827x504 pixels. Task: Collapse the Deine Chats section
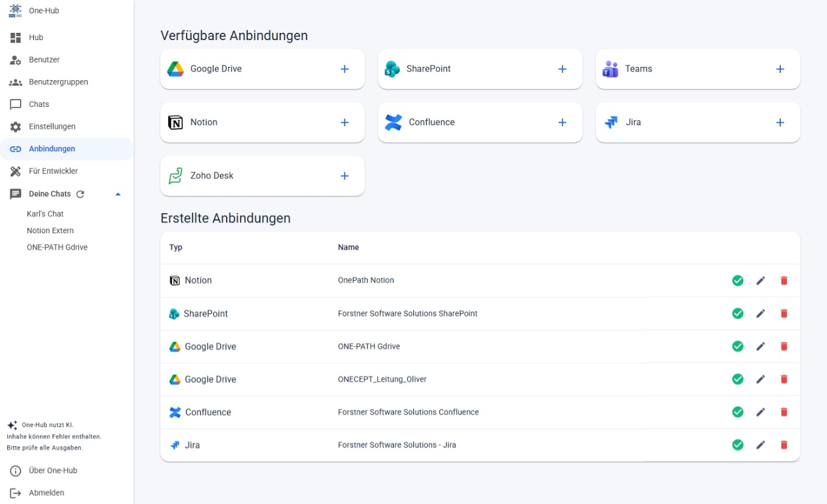(118, 194)
